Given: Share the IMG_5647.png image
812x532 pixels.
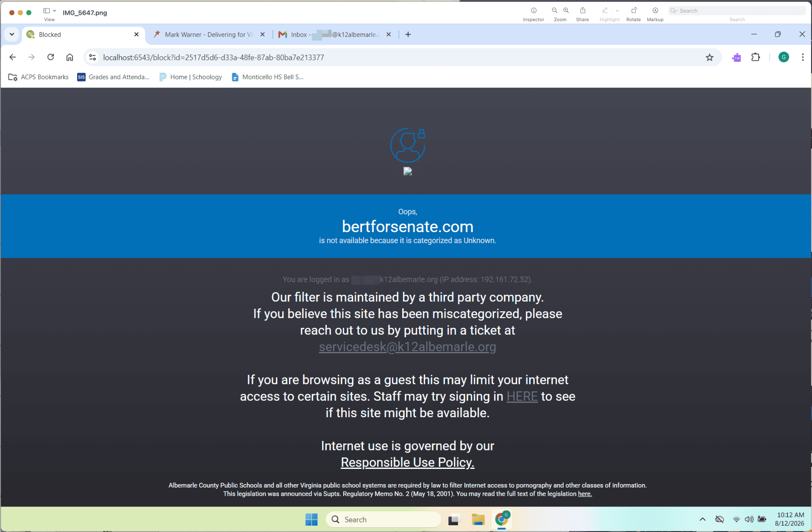Looking at the screenshot, I should pyautogui.click(x=582, y=10).
